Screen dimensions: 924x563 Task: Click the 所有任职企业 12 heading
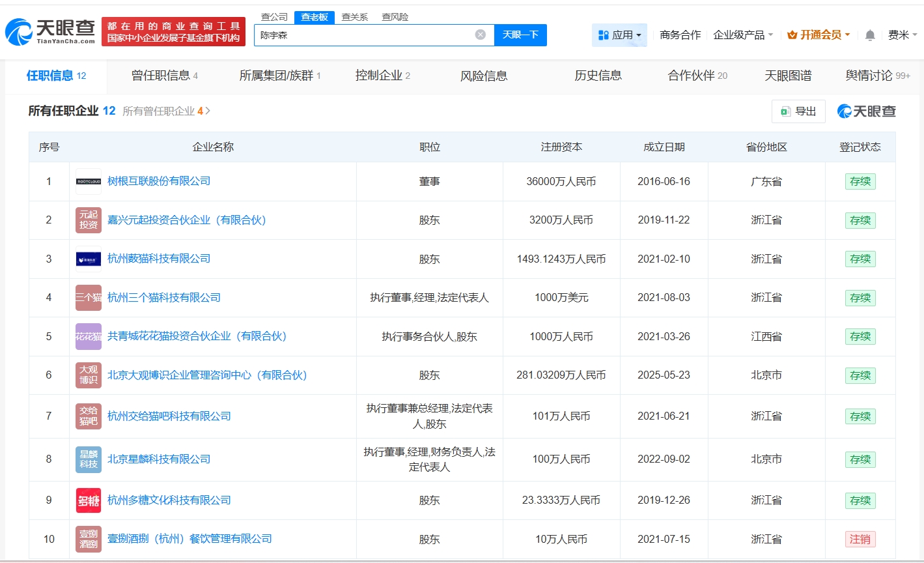pyautogui.click(x=72, y=111)
